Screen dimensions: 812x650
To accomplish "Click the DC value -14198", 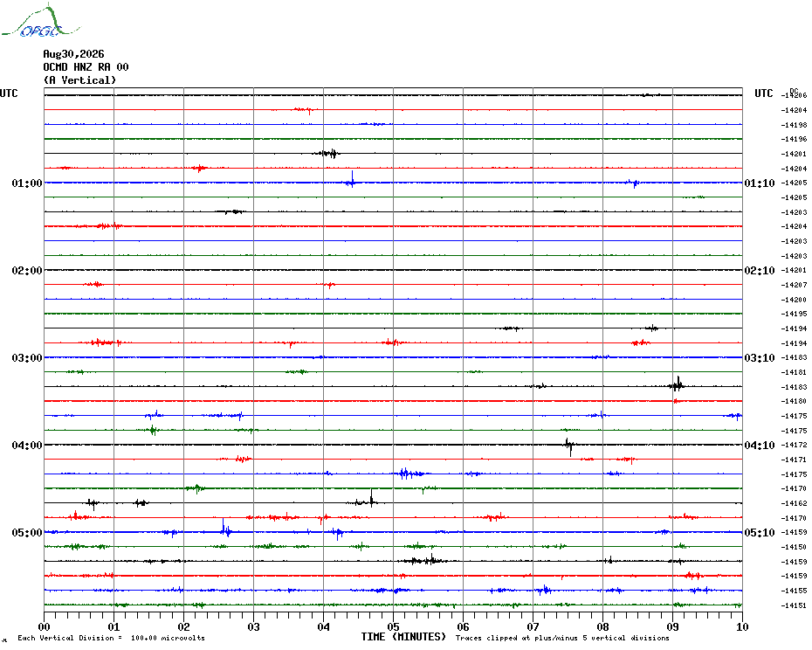I will pyautogui.click(x=794, y=125).
